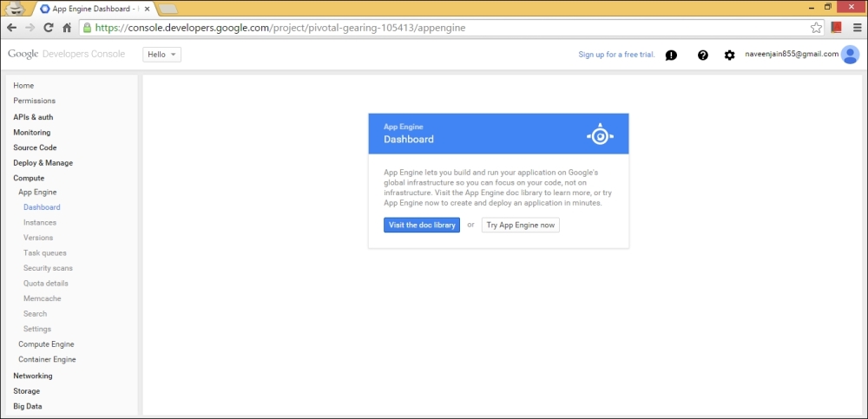
Task: Click the Chrome incognito spy icon
Action: tap(15, 9)
